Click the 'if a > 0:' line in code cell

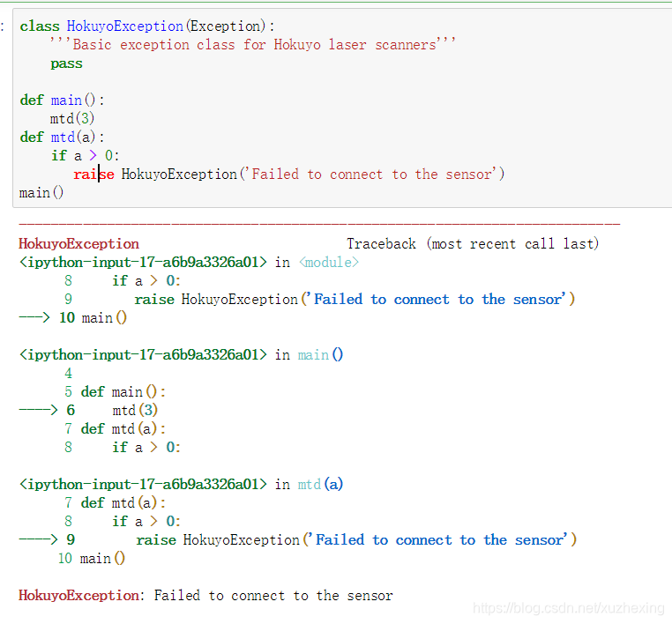(x=85, y=155)
